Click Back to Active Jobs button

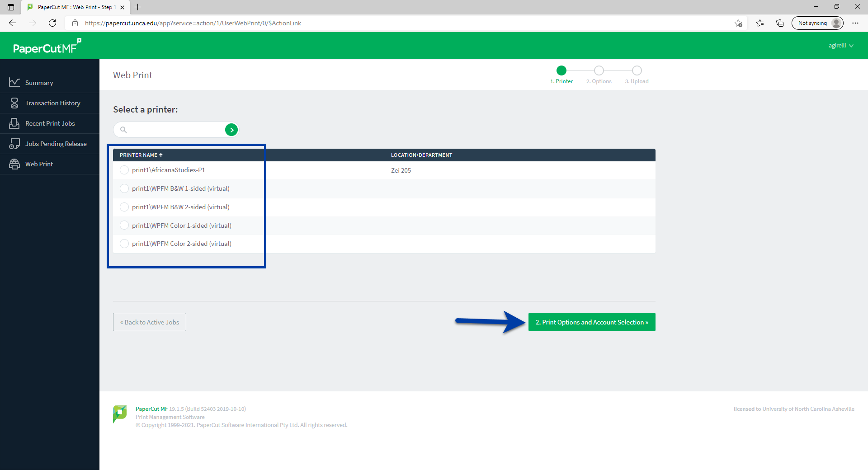pos(150,322)
